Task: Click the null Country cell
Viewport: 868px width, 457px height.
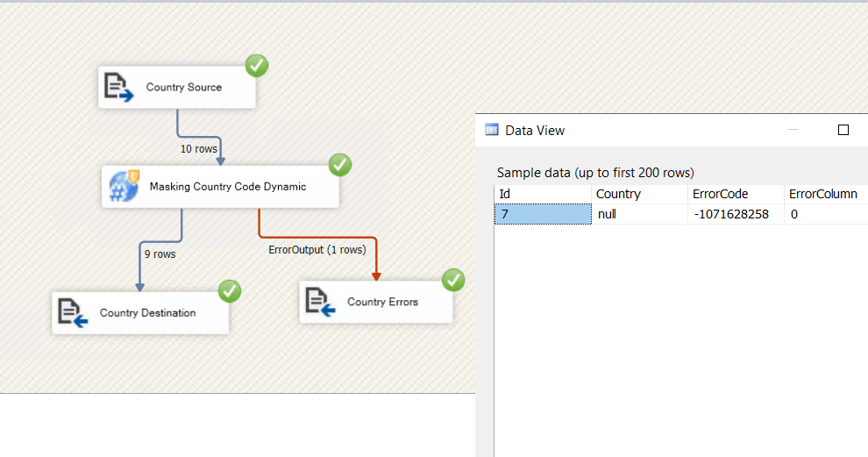Action: pos(638,214)
